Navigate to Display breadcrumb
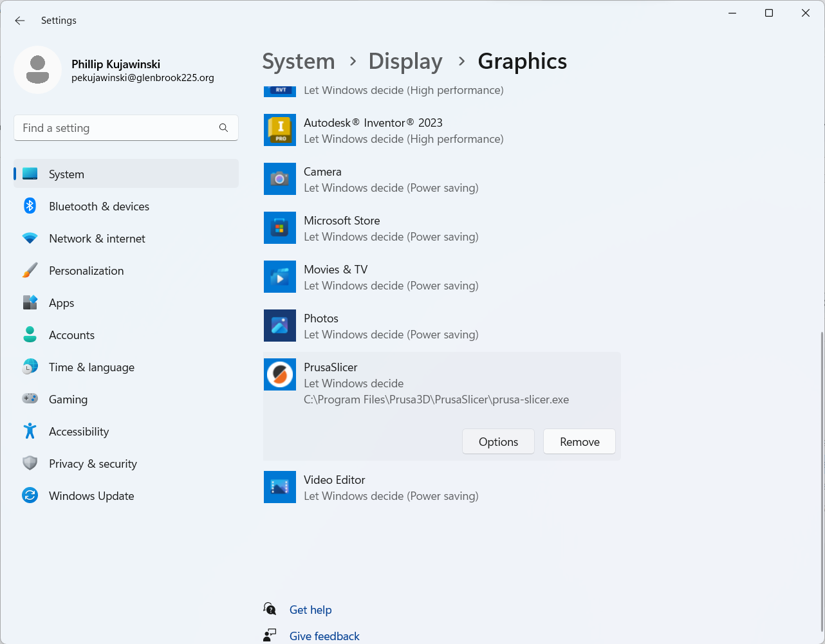The height and width of the screenshot is (644, 825). pyautogui.click(x=405, y=61)
